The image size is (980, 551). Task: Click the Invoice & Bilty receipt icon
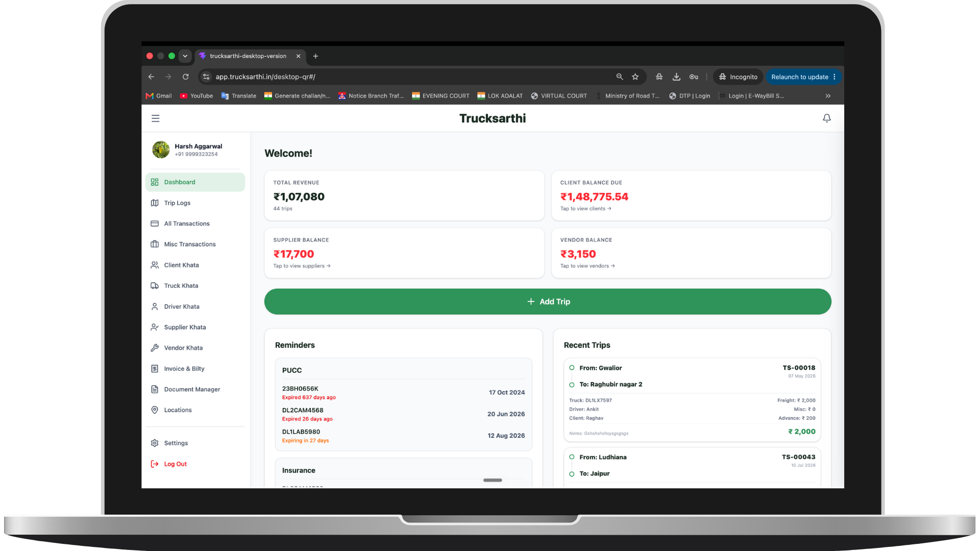155,369
